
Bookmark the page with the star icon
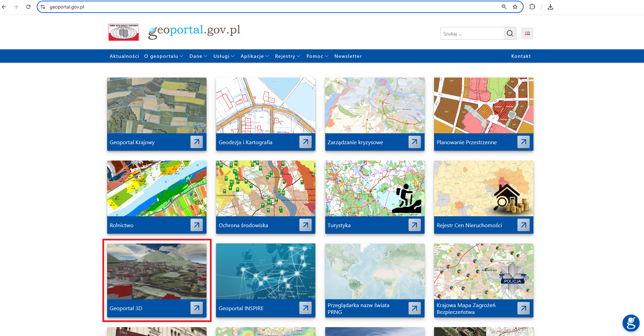point(515,6)
